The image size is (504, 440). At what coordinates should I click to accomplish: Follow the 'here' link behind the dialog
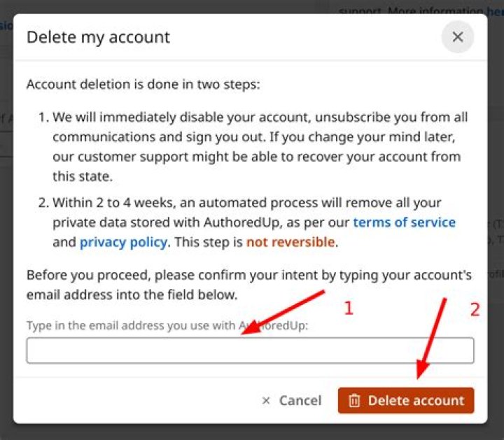(496, 11)
